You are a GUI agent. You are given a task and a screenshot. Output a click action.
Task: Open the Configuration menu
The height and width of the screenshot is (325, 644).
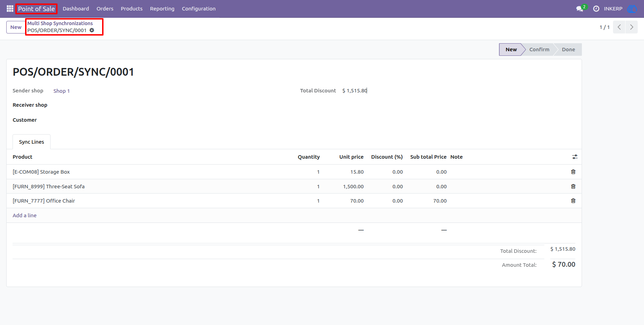click(199, 9)
